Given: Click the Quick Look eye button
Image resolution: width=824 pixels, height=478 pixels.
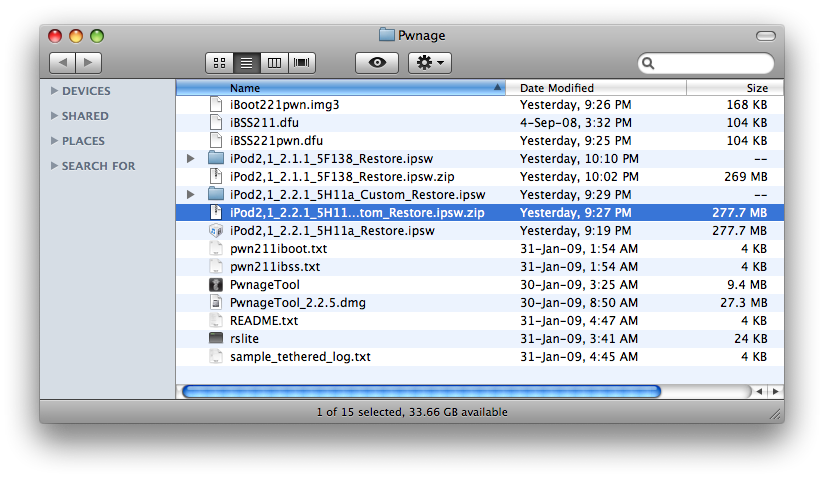Looking at the screenshot, I should [x=377, y=63].
